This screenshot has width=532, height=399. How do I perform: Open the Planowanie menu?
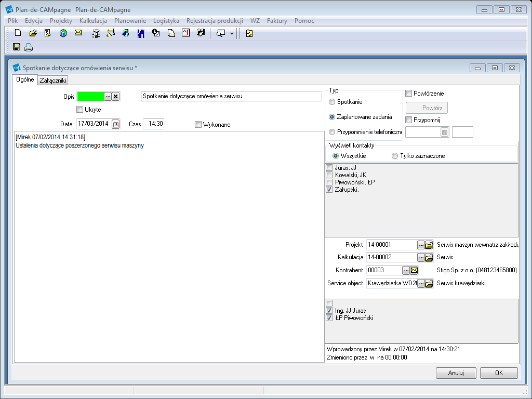(130, 21)
